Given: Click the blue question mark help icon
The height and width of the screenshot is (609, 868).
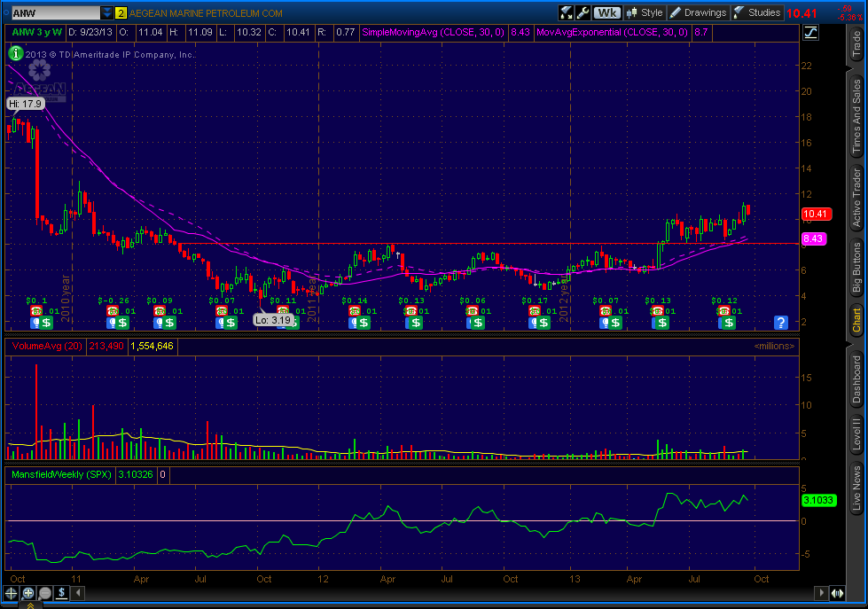Looking at the screenshot, I should pyautogui.click(x=781, y=322).
